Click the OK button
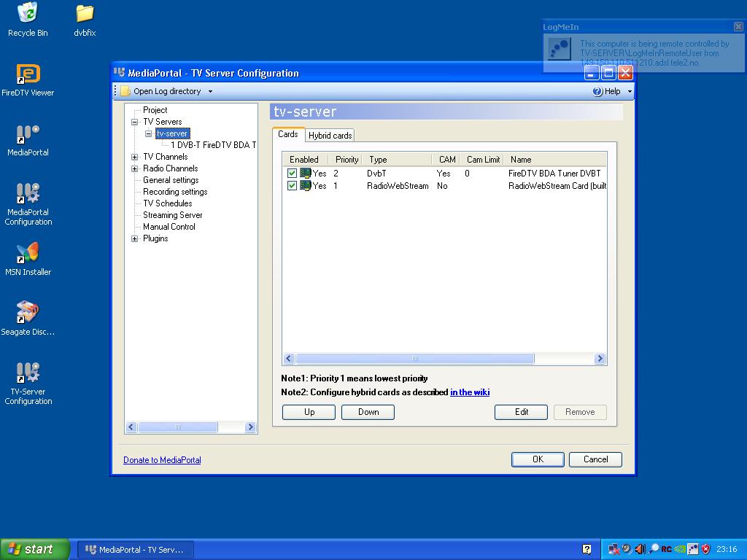The width and height of the screenshot is (747, 560). 538,459
